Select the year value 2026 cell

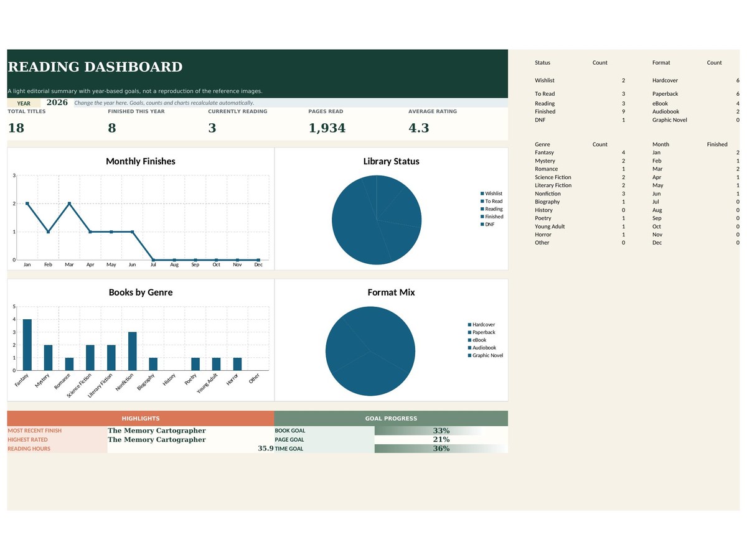click(x=57, y=103)
